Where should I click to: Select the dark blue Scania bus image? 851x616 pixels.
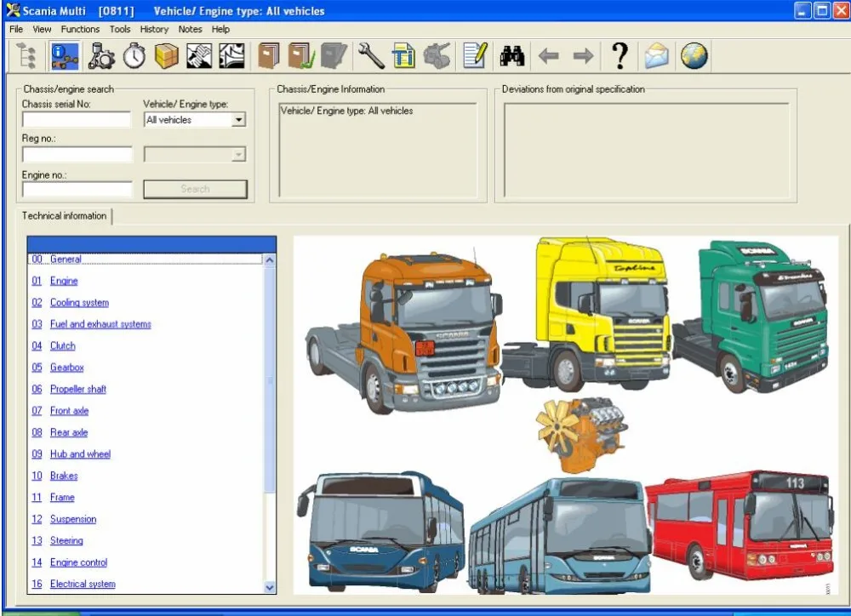[381, 531]
